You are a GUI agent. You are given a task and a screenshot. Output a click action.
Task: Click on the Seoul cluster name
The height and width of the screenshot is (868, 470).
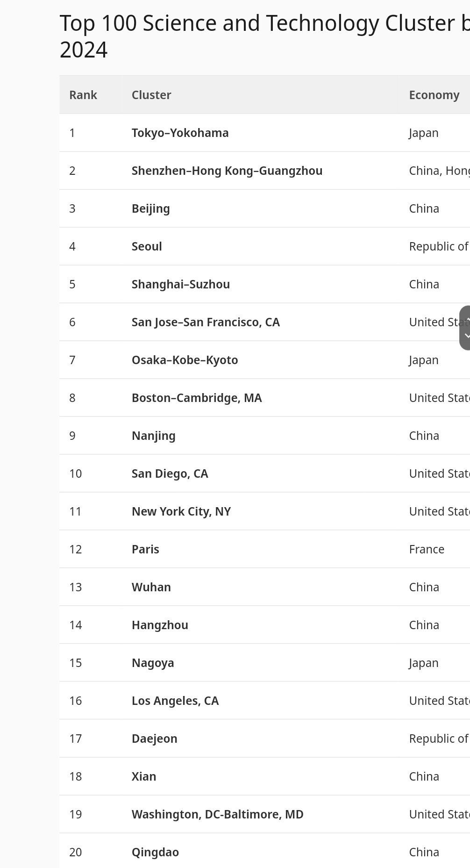click(x=147, y=246)
